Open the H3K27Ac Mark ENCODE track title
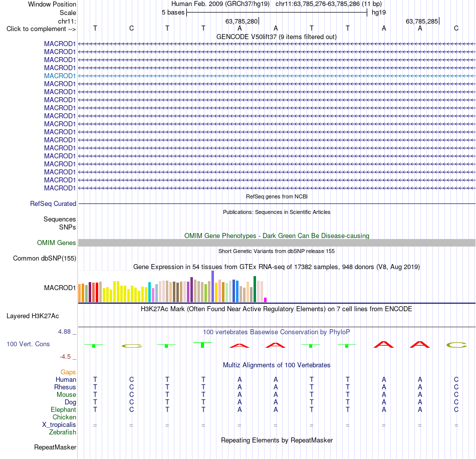This screenshot has width=476, height=459. [277, 309]
